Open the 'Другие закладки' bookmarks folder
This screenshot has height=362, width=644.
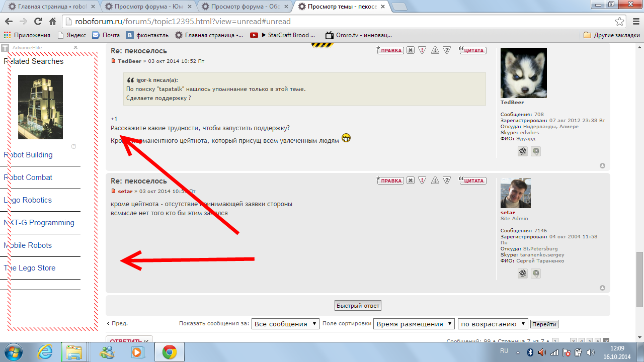point(612,35)
